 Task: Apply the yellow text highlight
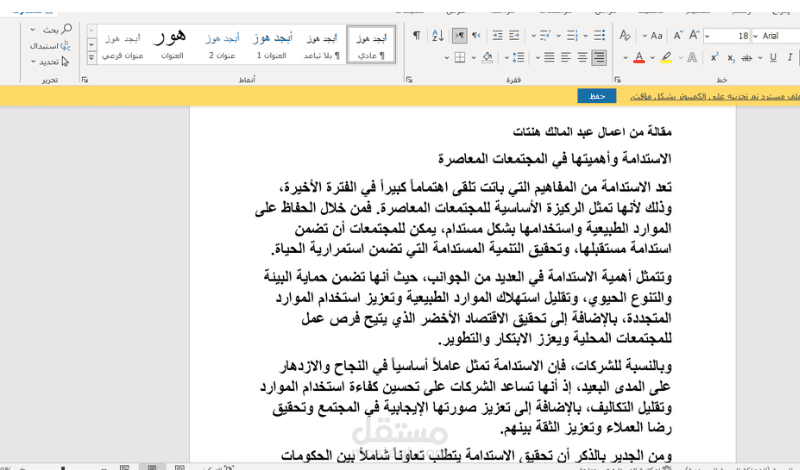click(666, 58)
